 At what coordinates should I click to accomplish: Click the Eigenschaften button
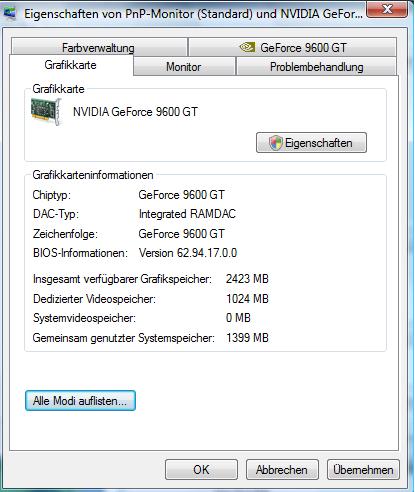tap(311, 143)
